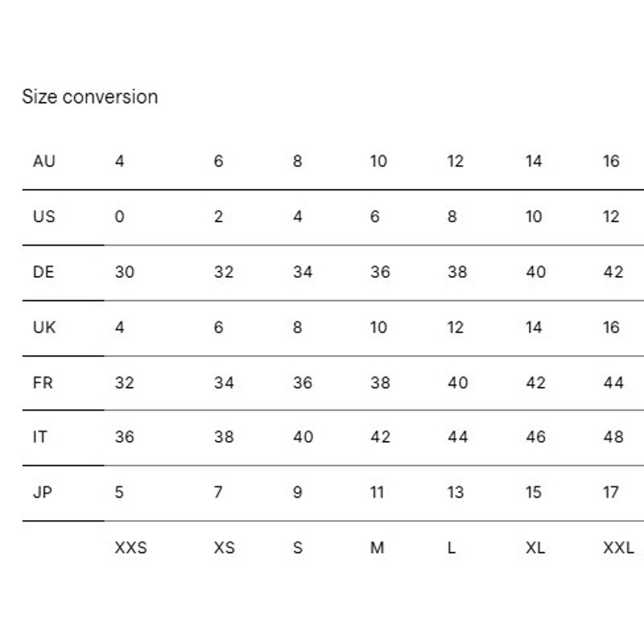Screen dimensions: 644x644
Task: Click the DE row label
Action: [43, 272]
